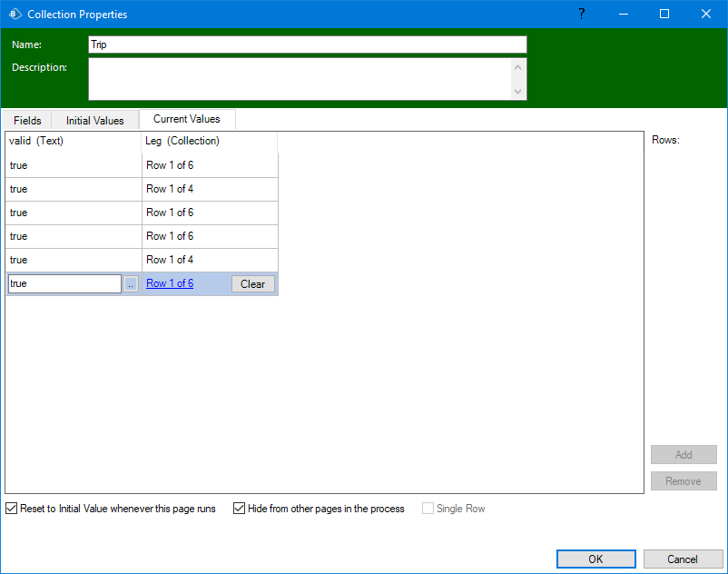Image resolution: width=728 pixels, height=574 pixels.
Task: Click the Description box scroll down arrow
Action: (x=517, y=91)
